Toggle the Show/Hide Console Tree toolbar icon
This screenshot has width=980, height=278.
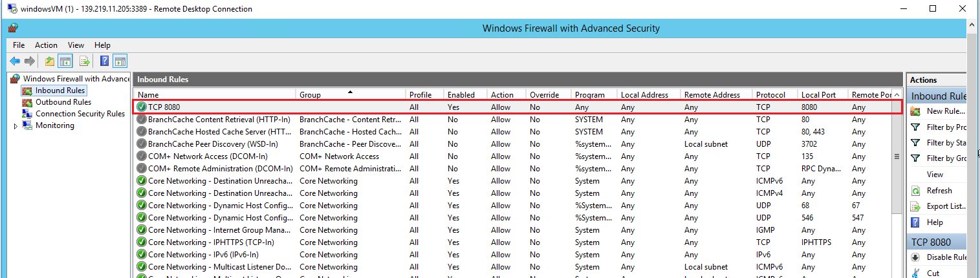pos(65,61)
